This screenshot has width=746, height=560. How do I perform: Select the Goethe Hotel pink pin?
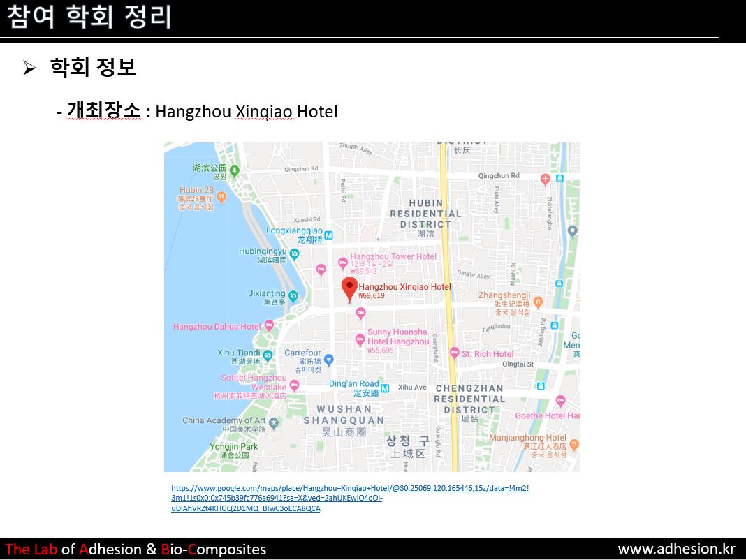click(560, 401)
